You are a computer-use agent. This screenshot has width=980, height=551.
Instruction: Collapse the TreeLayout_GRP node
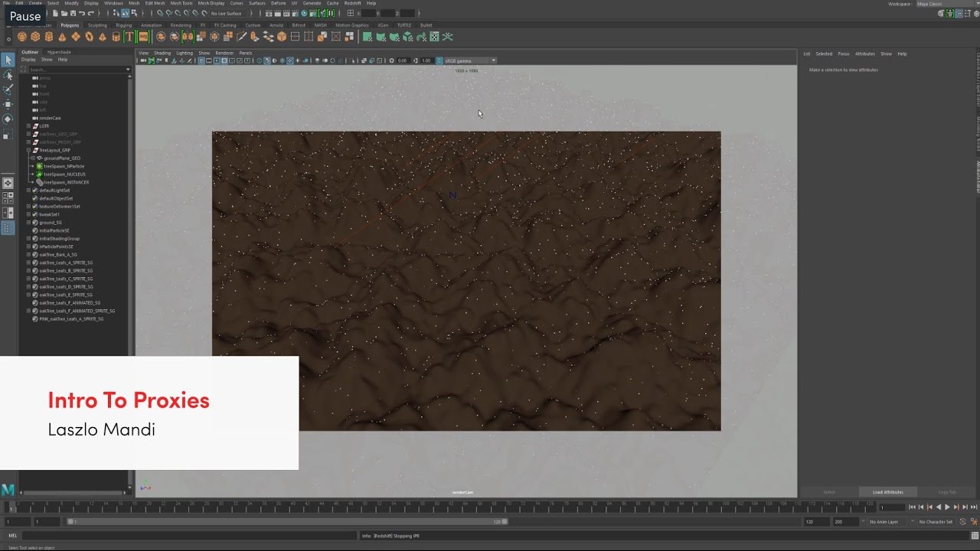[28, 150]
